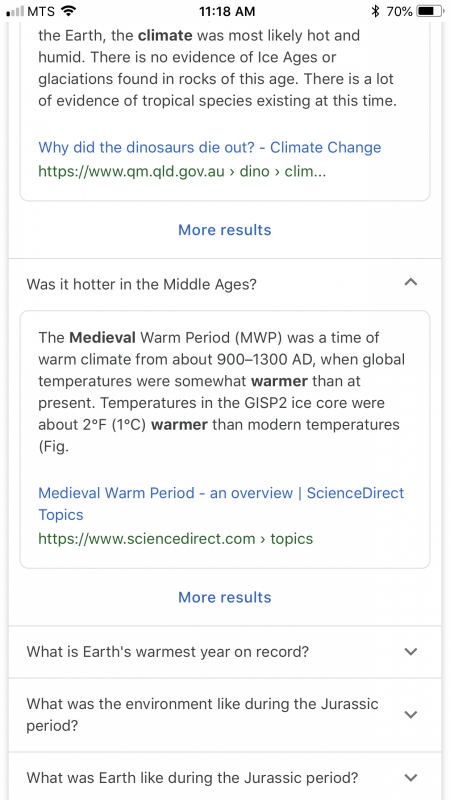Tap More results below dinosaur answer
The width and height of the screenshot is (450, 800).
(x=224, y=230)
